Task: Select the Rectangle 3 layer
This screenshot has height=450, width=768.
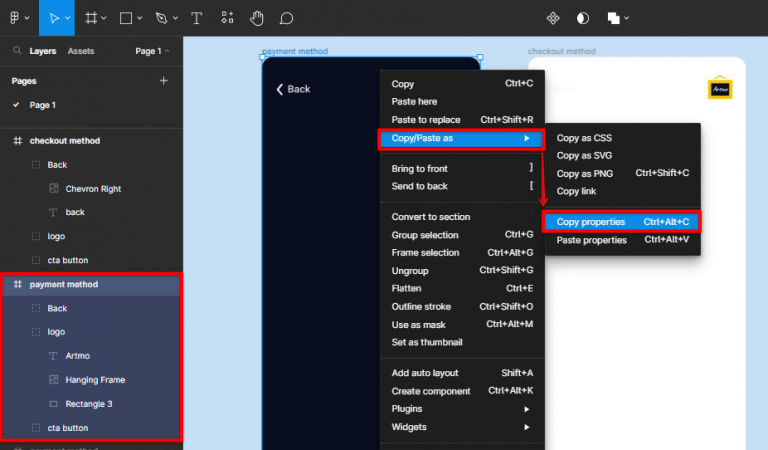Action: 91,403
